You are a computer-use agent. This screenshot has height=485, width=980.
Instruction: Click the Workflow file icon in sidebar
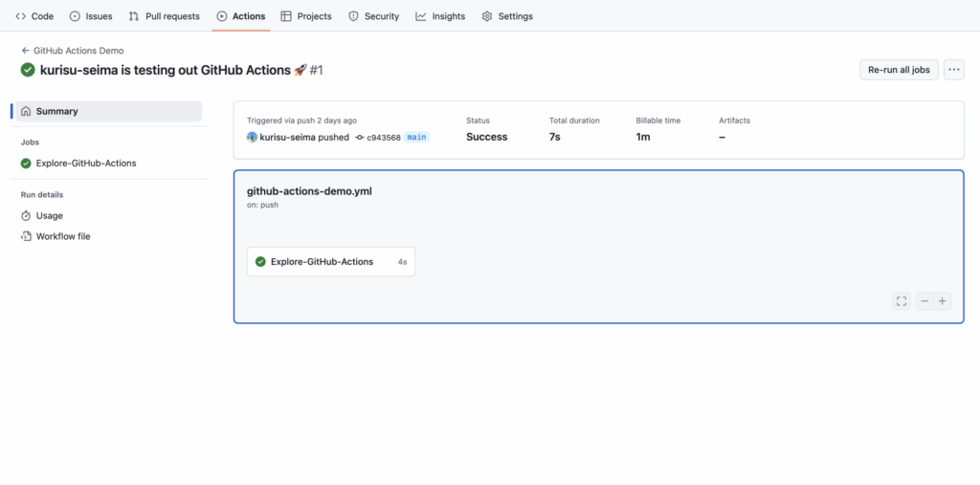point(26,236)
